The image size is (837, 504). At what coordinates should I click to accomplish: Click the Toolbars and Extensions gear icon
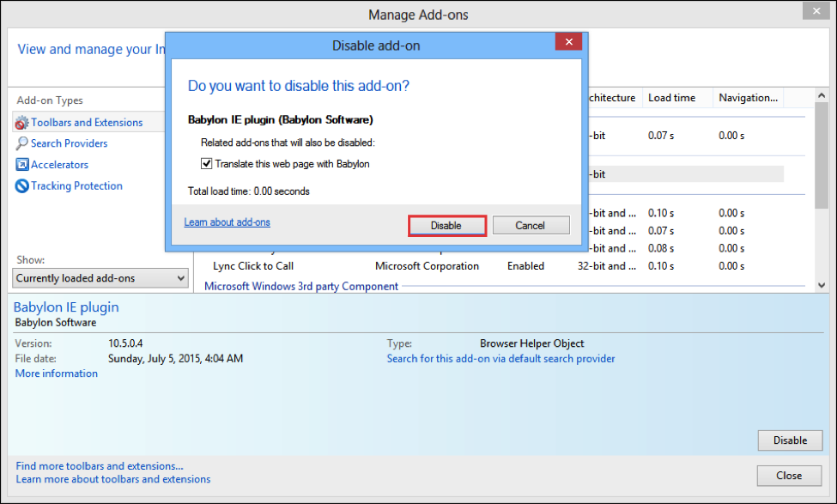tap(21, 123)
